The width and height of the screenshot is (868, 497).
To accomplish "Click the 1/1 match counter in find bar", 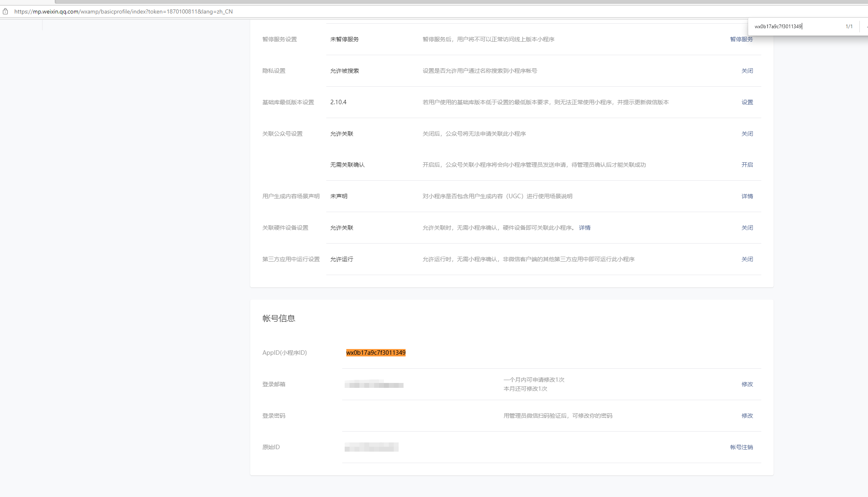I will pos(849,27).
